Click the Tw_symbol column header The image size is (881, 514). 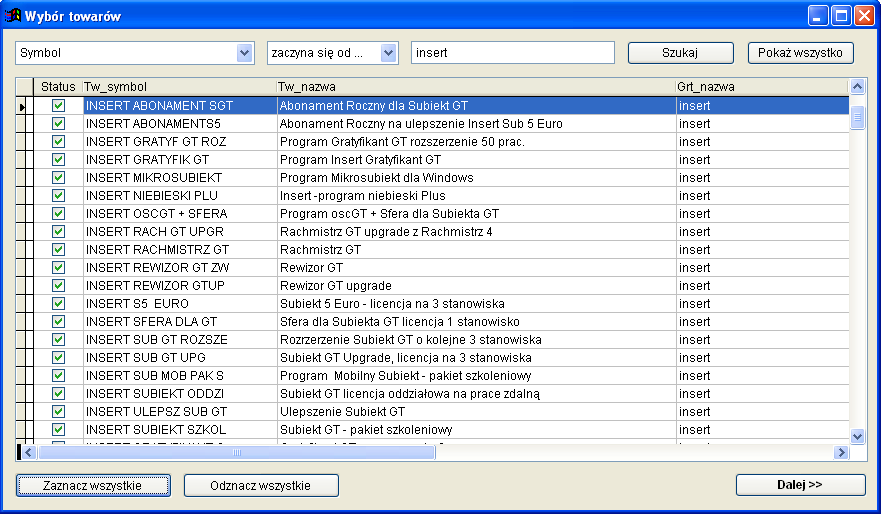coord(180,87)
